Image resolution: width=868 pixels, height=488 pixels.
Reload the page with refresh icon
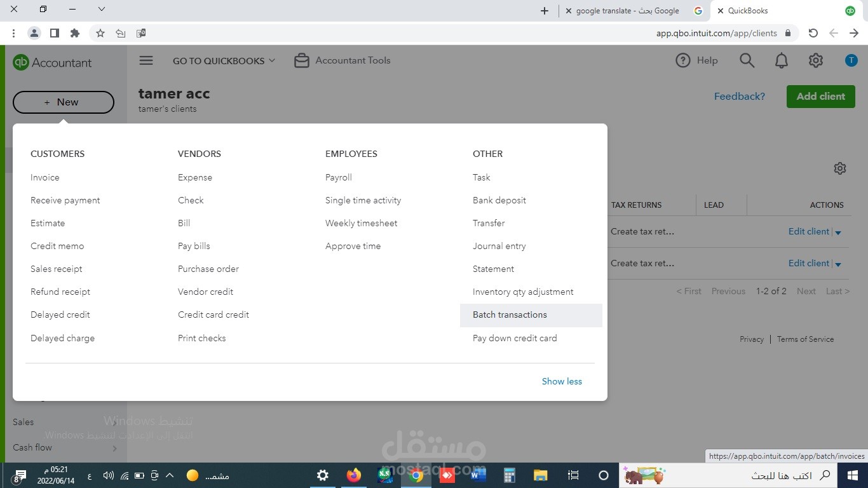point(813,33)
